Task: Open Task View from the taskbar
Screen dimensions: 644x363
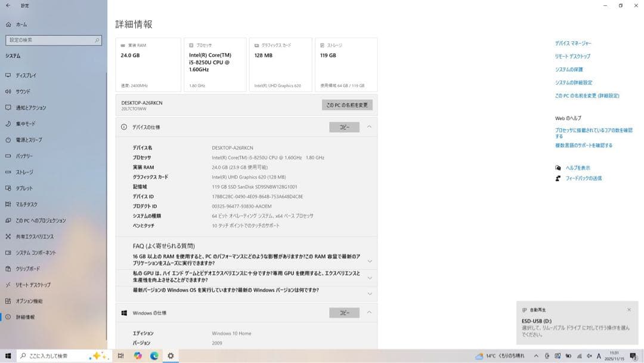Action: pos(120,355)
